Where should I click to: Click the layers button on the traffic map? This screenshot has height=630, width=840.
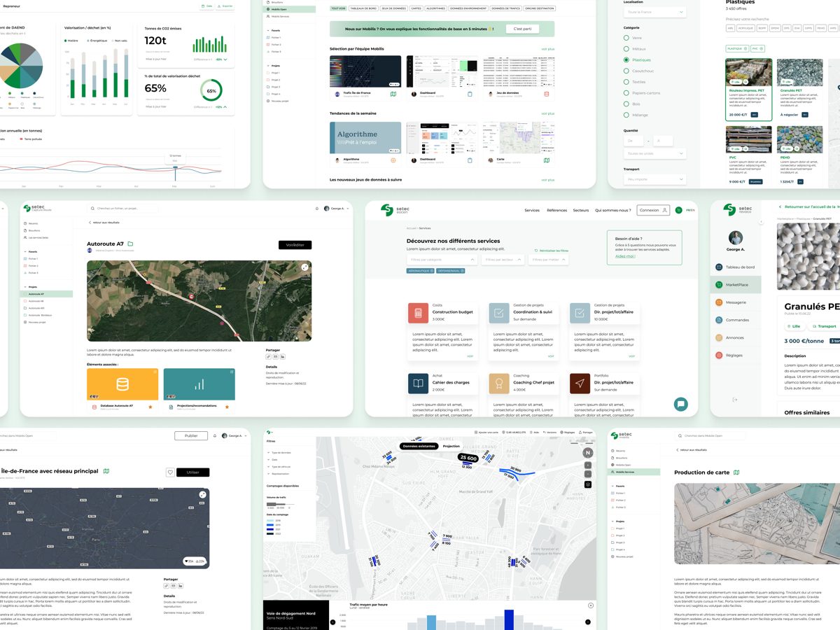tap(588, 484)
